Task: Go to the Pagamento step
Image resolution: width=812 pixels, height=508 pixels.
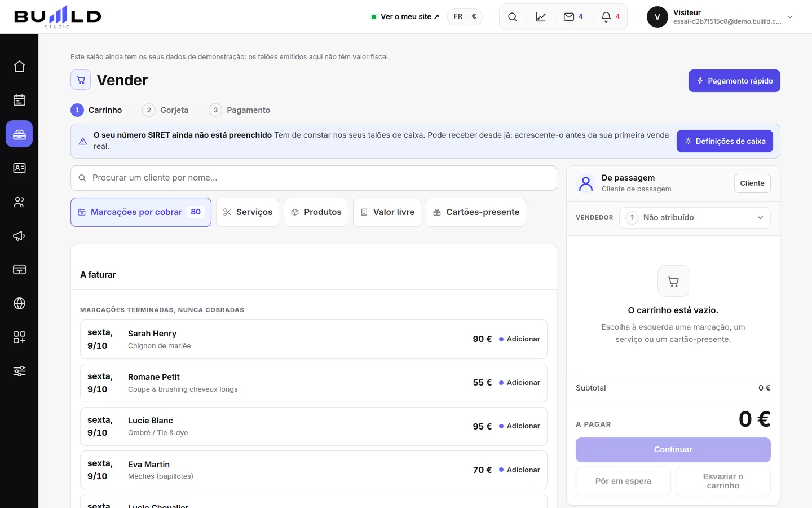Action: point(240,110)
